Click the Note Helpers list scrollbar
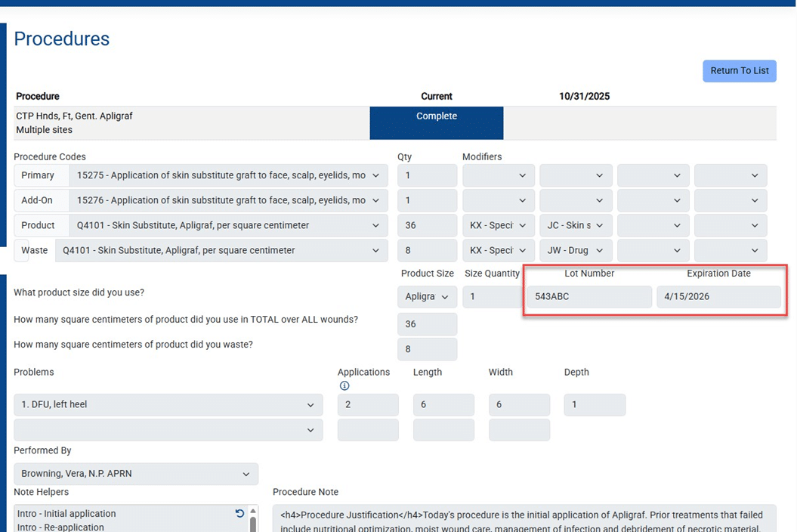 tap(253, 523)
